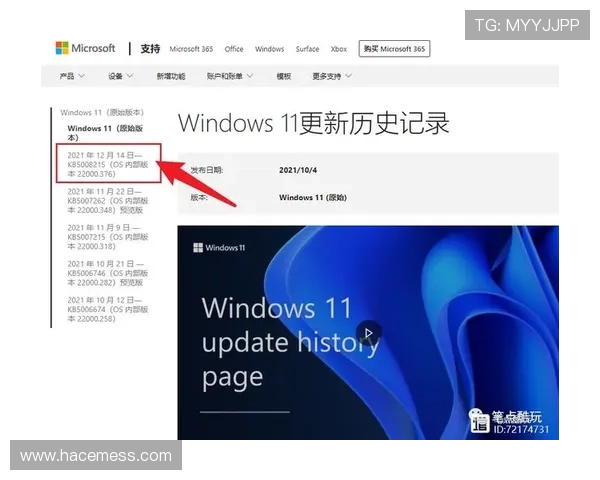Open the Office nav link
Screen dimensions: 600x480
[x=234, y=49]
